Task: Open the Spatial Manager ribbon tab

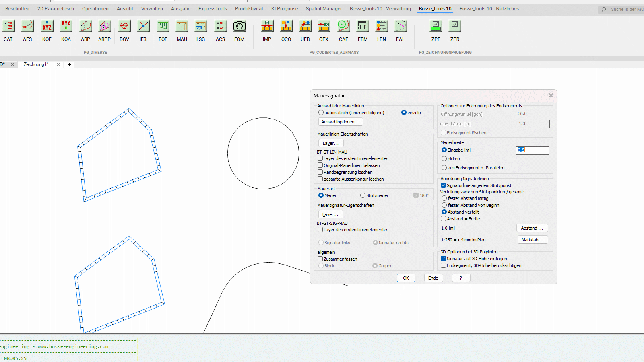Action: [x=324, y=9]
